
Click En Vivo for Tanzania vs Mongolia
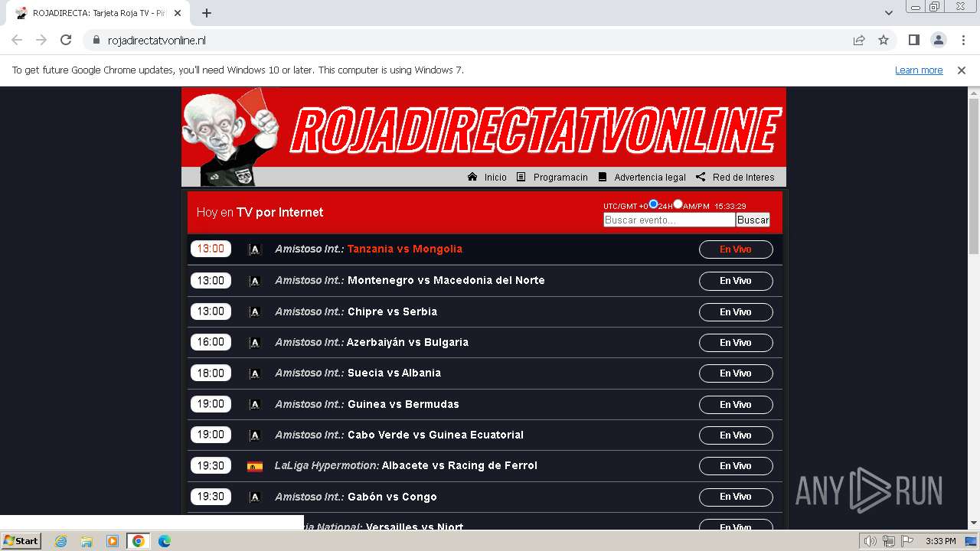(x=736, y=249)
